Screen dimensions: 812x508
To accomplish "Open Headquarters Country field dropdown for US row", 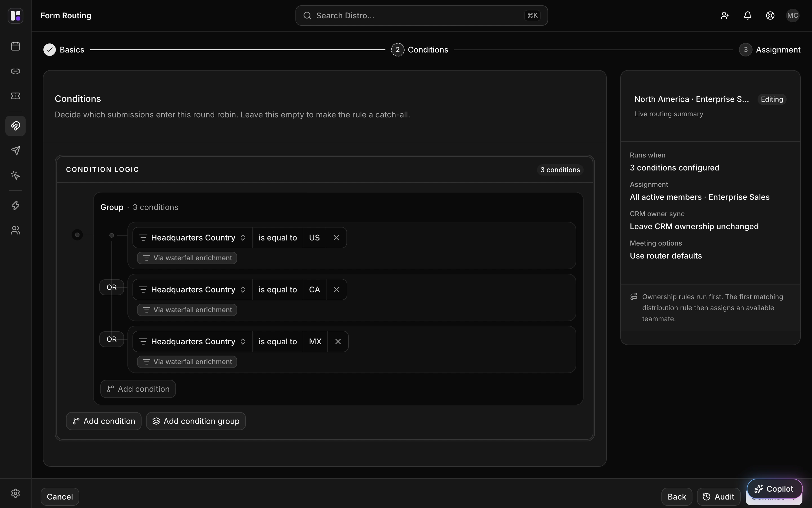I will (x=193, y=238).
